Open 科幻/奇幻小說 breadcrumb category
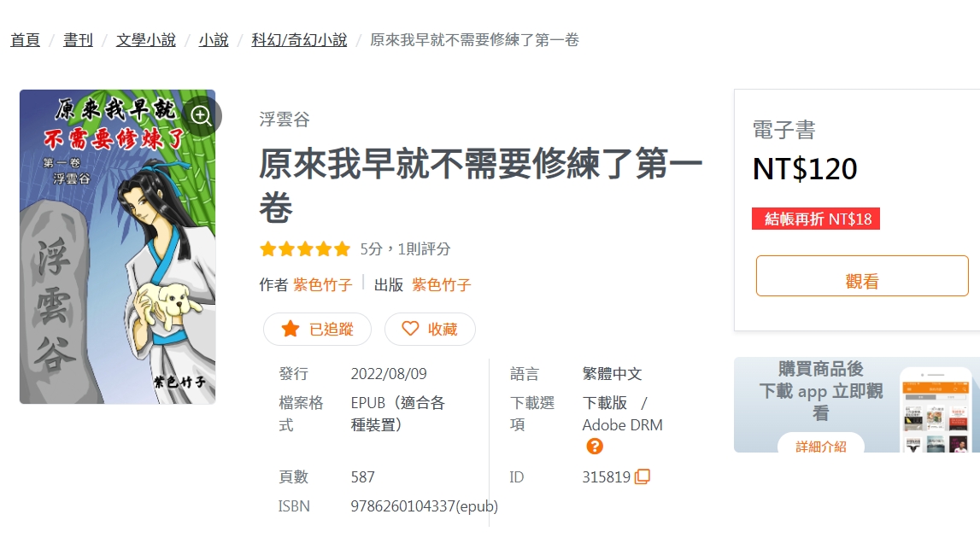 coord(299,40)
